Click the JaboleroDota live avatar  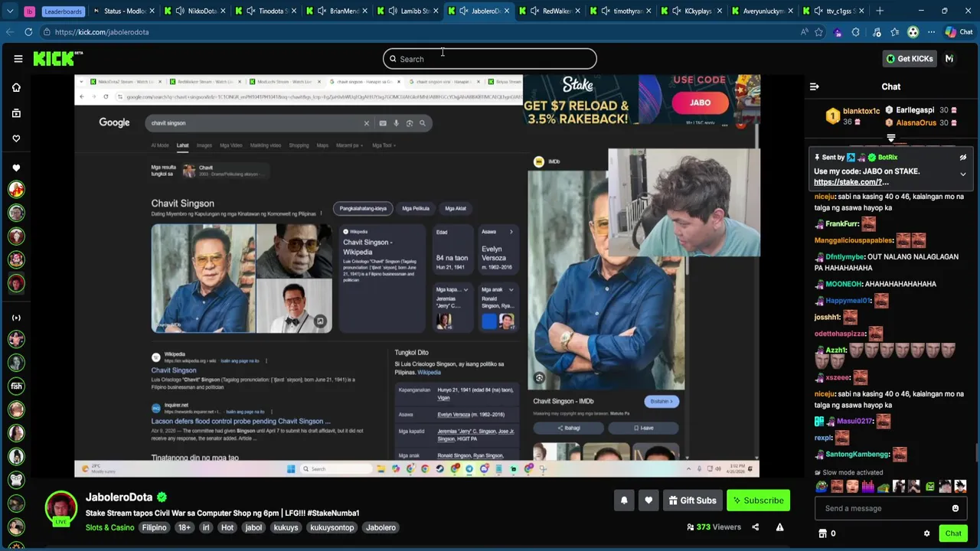click(60, 508)
